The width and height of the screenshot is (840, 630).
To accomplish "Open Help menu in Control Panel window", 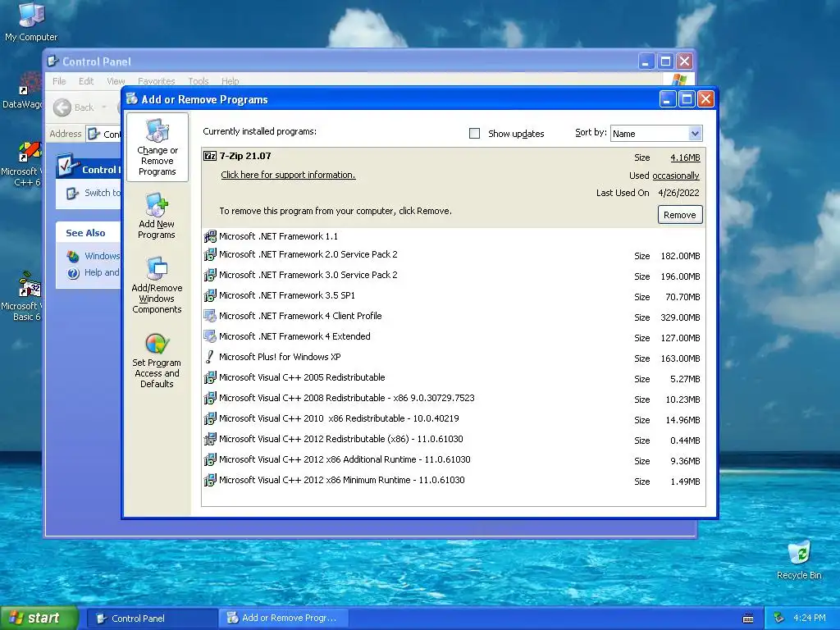I will (x=230, y=81).
